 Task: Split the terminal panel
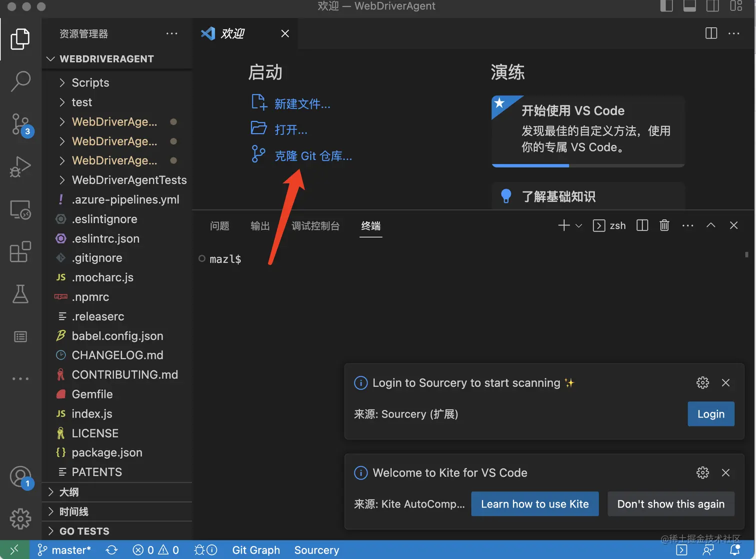click(x=642, y=225)
